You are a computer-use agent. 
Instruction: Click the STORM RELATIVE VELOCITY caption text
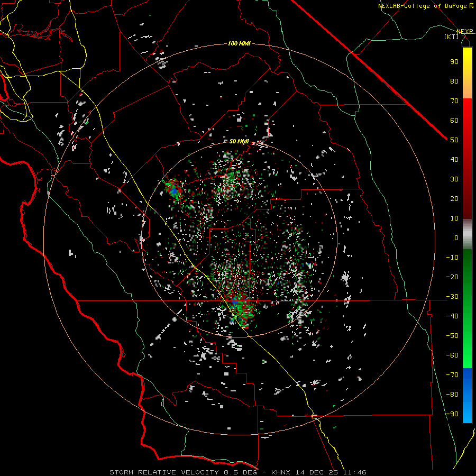(x=164, y=472)
